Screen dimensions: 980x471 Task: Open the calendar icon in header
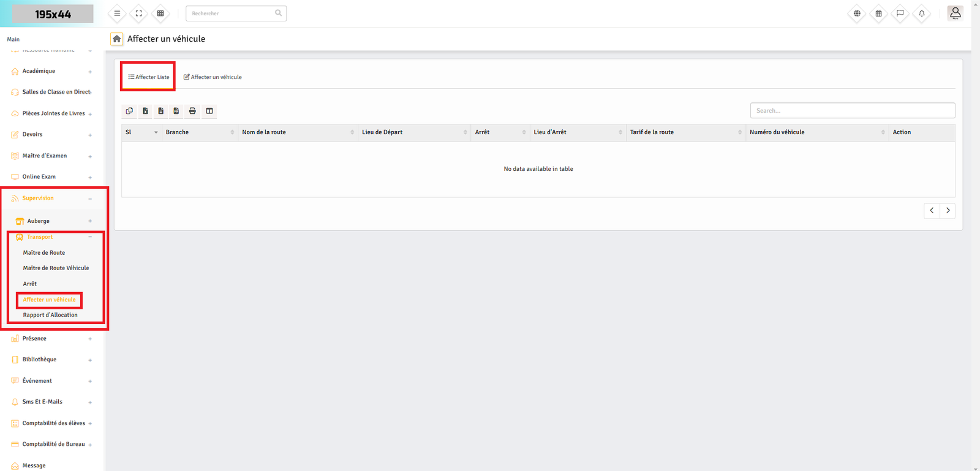878,13
